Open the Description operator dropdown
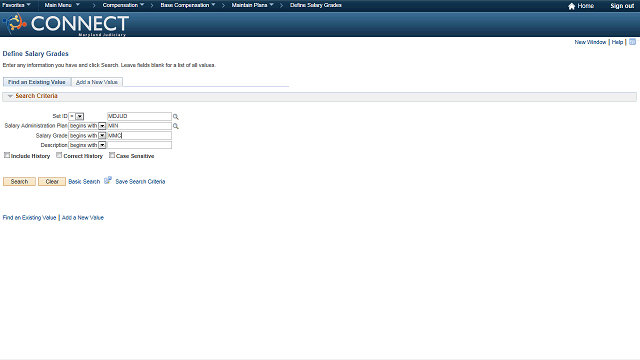Viewport: 640px width, 360px height. [x=87, y=145]
